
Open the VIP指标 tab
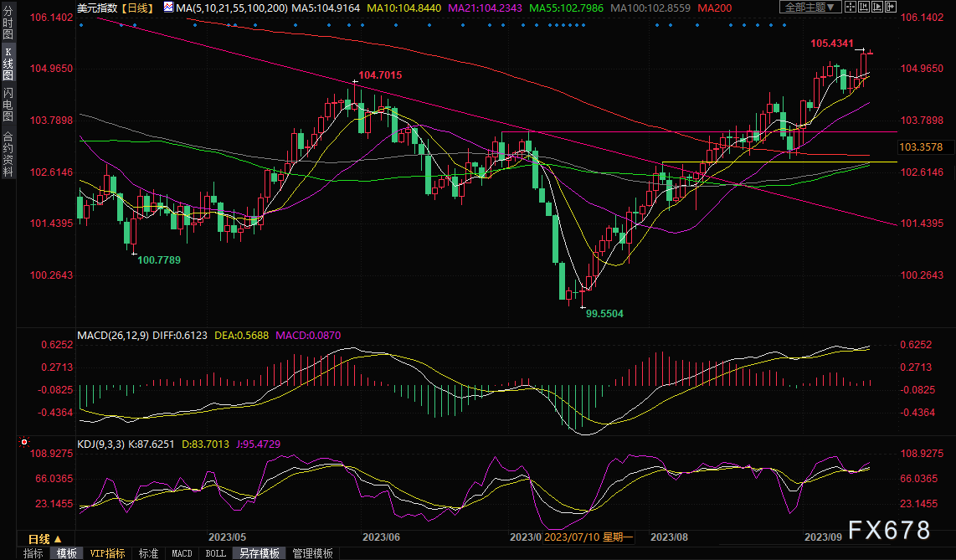coord(107,553)
